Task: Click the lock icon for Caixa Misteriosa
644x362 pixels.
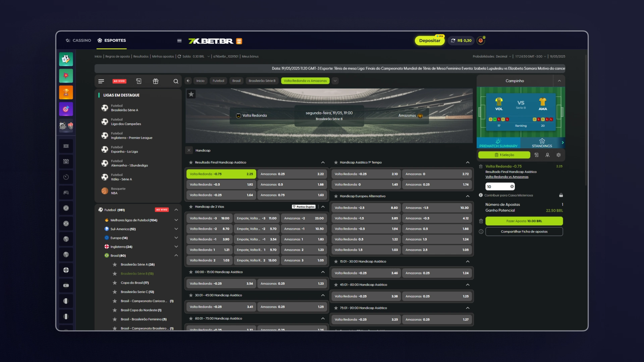Action: [561, 195]
